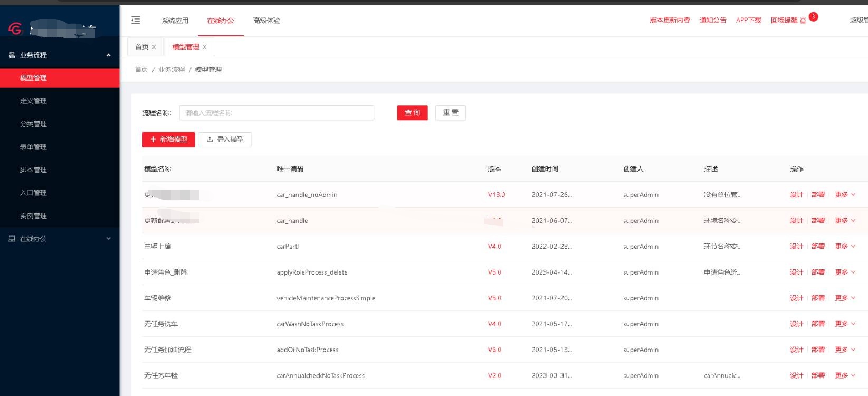Click the code vehicleMaintenanceProcessSimple

pos(326,298)
